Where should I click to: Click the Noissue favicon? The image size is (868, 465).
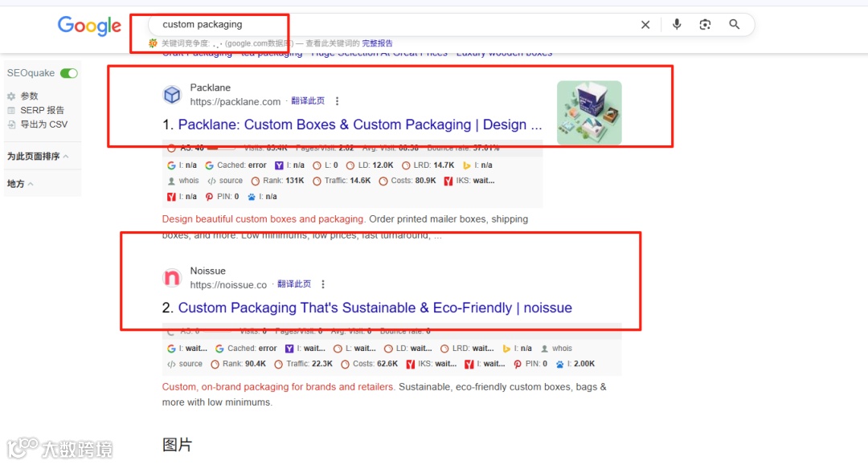pyautogui.click(x=172, y=278)
